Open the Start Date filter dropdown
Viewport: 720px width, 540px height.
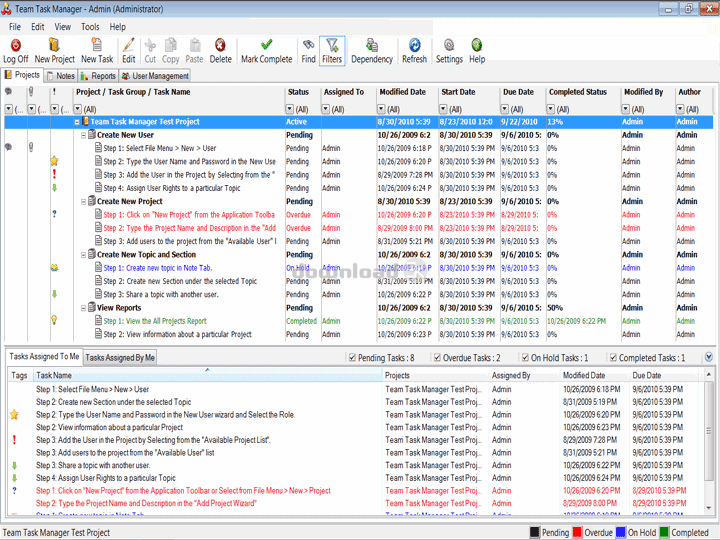click(x=443, y=109)
